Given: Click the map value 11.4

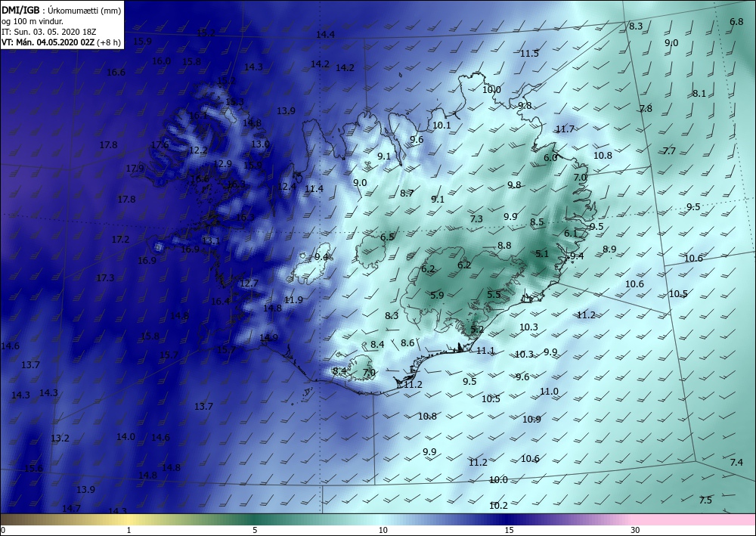Looking at the screenshot, I should [314, 189].
